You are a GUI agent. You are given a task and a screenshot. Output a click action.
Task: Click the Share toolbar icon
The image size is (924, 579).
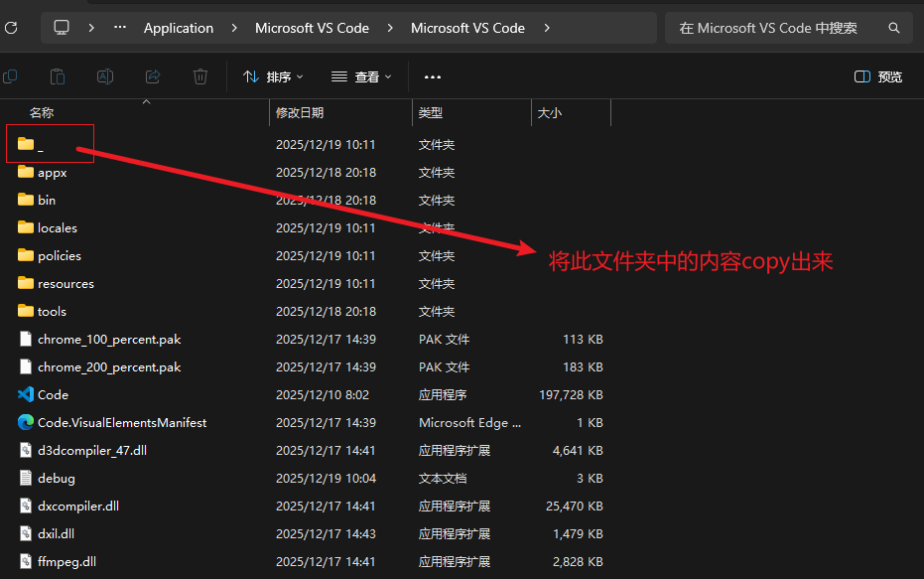(x=153, y=76)
